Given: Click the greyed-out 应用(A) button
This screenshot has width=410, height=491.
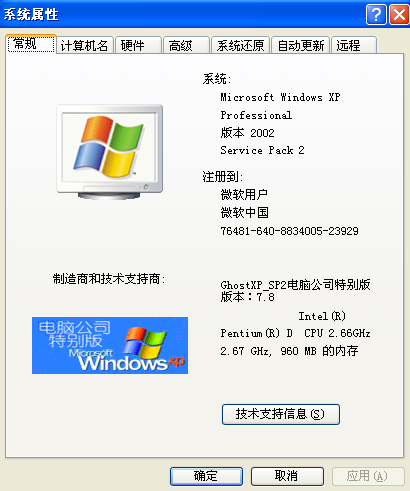Looking at the screenshot, I should pos(368,476).
